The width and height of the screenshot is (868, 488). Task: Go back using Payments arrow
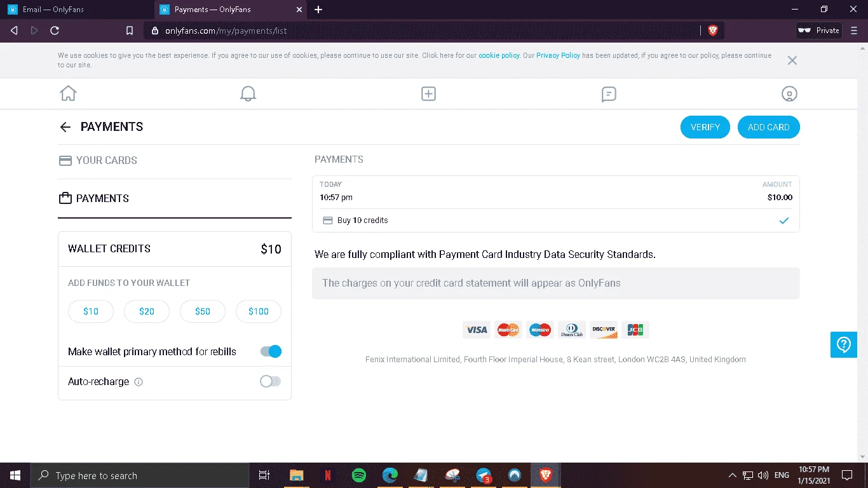click(65, 127)
